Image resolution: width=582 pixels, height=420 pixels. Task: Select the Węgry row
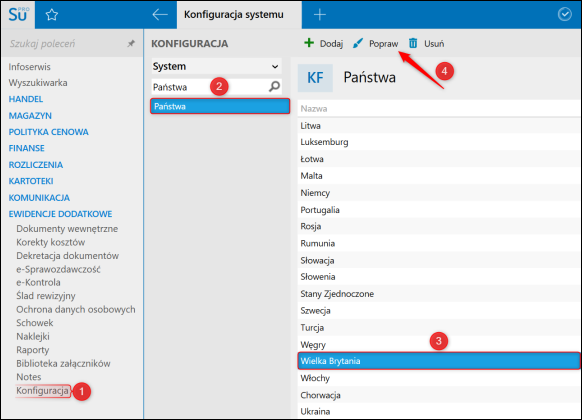[x=438, y=345]
